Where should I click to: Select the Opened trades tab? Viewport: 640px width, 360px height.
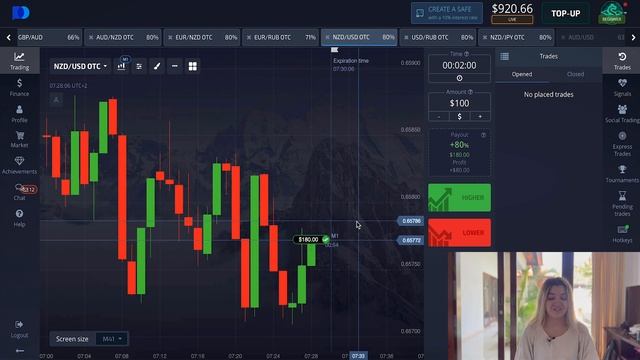[x=522, y=74]
